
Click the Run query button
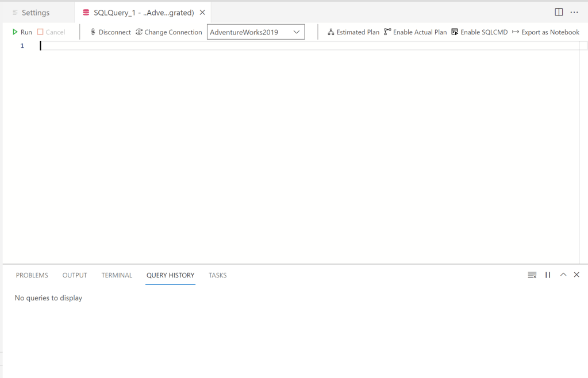click(22, 32)
